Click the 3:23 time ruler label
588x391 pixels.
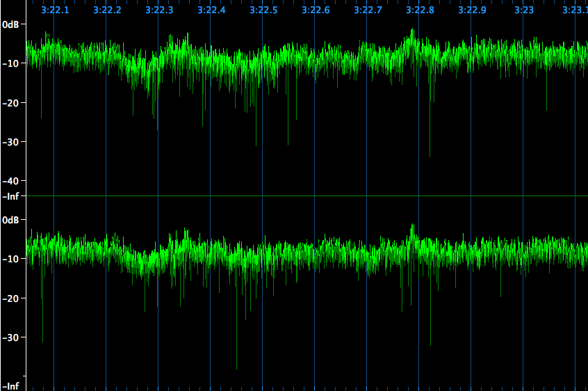point(524,10)
